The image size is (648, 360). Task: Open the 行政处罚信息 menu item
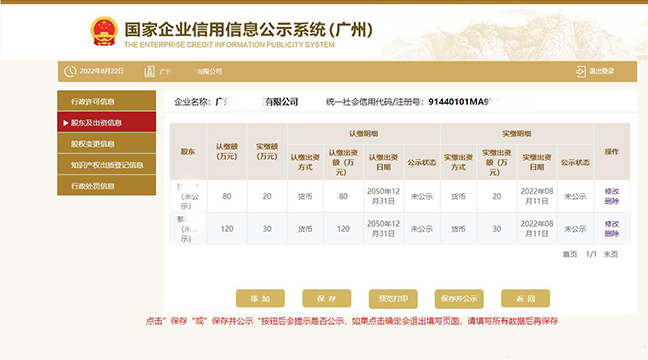(107, 186)
